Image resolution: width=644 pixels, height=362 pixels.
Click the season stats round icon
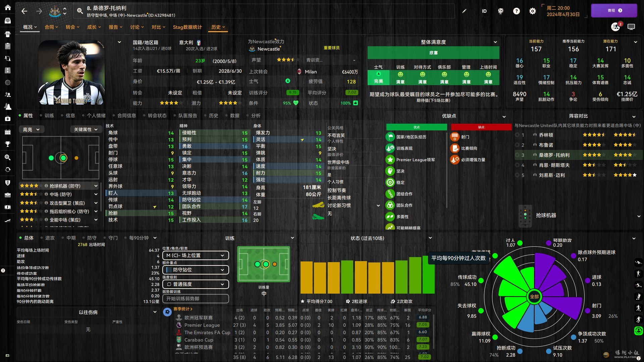click(167, 312)
